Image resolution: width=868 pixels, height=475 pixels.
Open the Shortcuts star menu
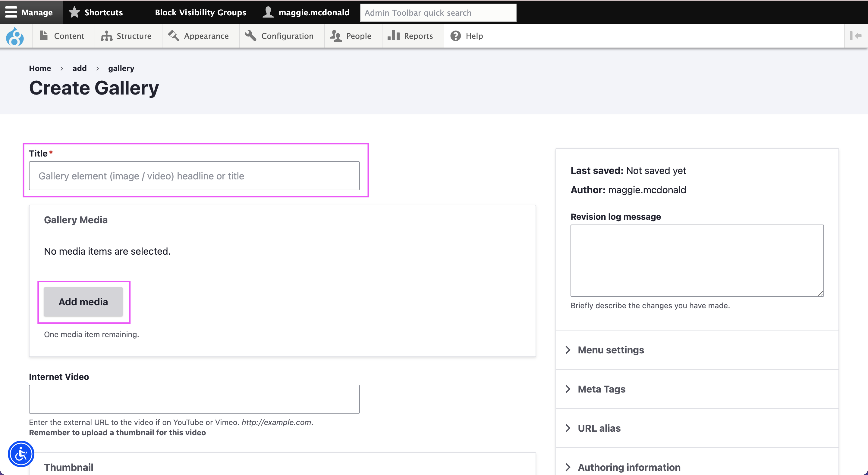coord(96,12)
